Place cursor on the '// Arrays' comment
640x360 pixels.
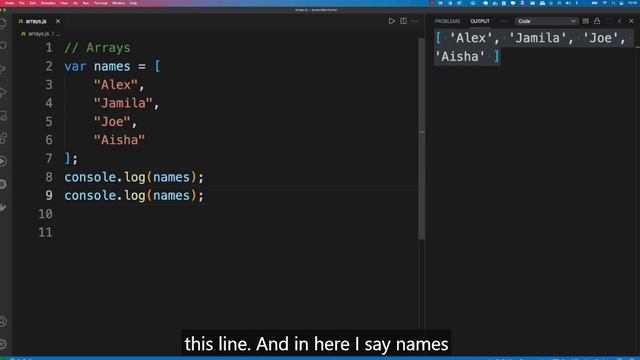coord(97,48)
